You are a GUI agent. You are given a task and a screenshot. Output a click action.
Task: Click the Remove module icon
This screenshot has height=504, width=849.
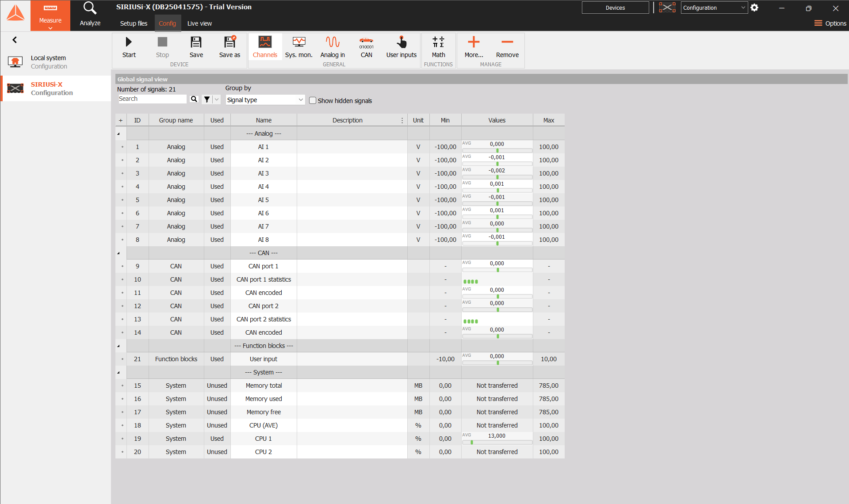click(x=507, y=48)
